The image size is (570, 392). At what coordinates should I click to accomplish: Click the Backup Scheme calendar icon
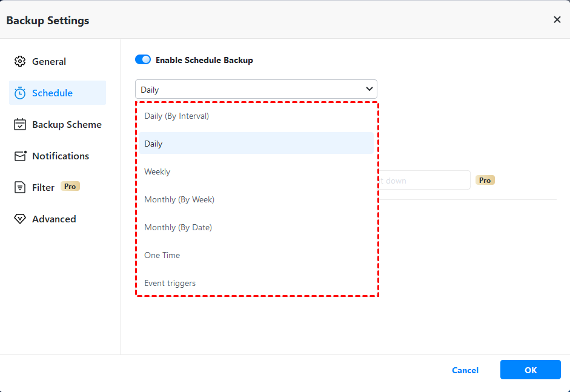20,124
